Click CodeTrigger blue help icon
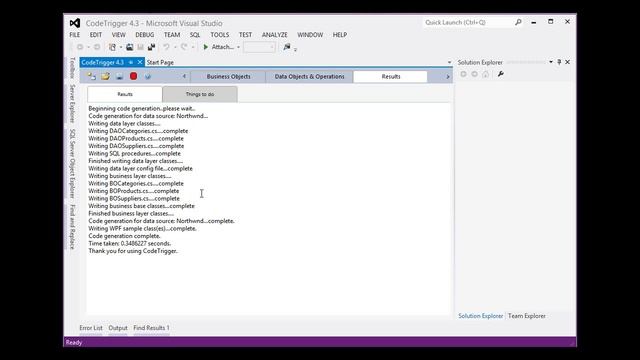This screenshot has height=360, width=640. point(148,76)
